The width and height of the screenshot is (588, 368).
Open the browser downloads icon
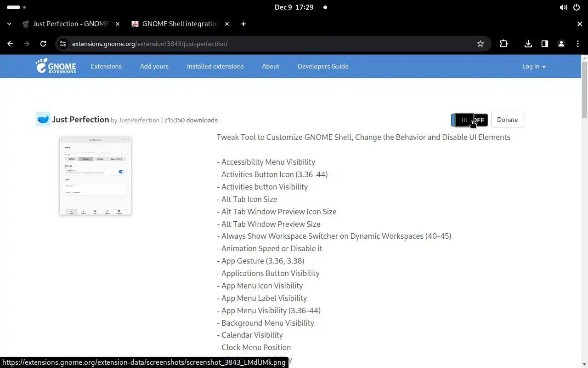[528, 44]
